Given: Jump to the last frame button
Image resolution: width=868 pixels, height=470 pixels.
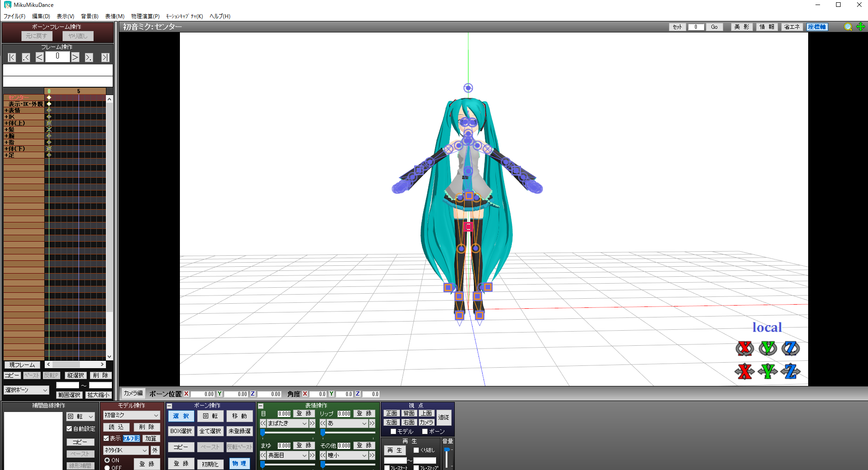Looking at the screenshot, I should [105, 58].
